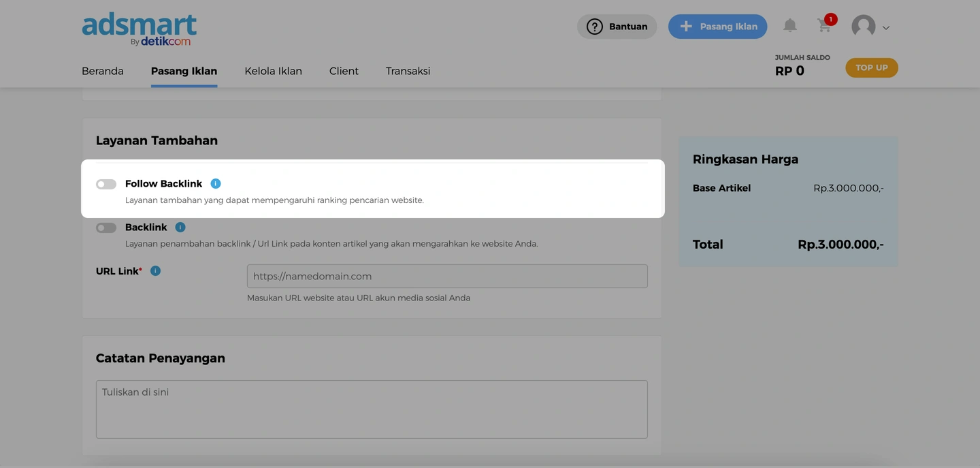Click the question mark Bantuan icon
Viewport: 980px width, 468px height.
tap(594, 27)
